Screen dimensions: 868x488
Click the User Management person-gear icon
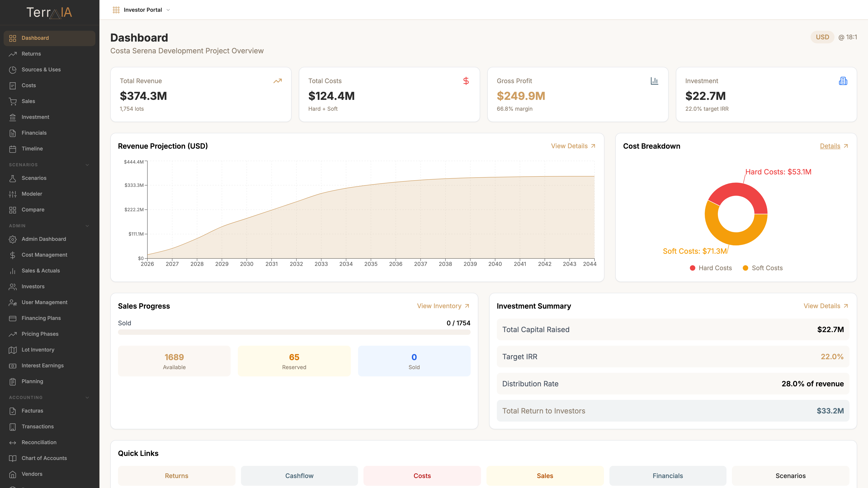pos(13,303)
